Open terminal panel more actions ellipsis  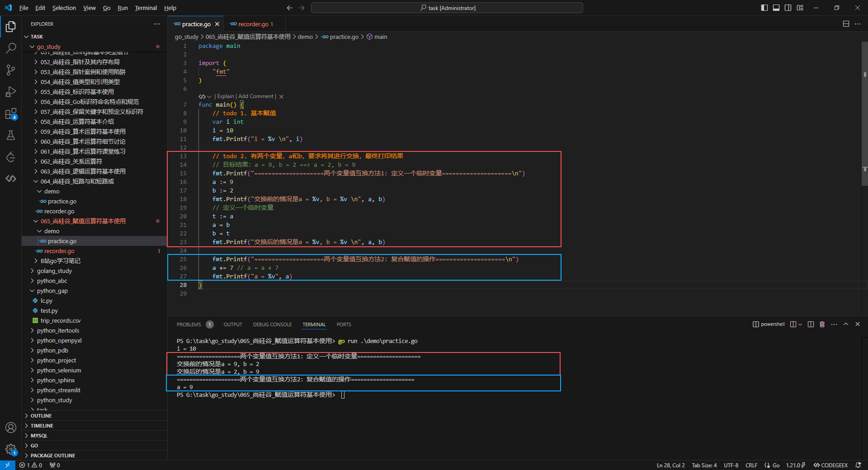pos(834,324)
